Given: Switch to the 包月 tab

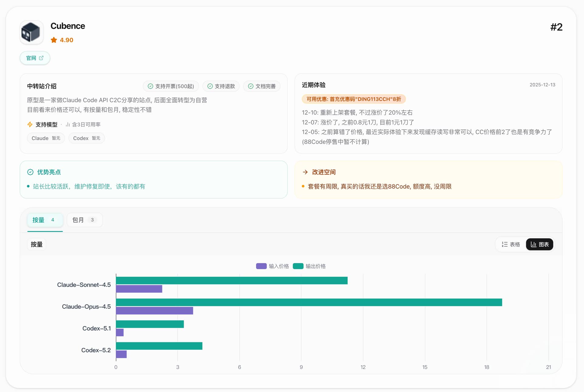Looking at the screenshot, I should click(x=84, y=220).
